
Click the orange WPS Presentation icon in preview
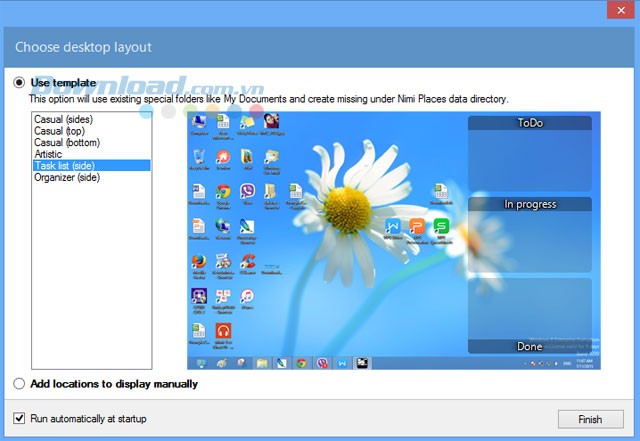417,226
